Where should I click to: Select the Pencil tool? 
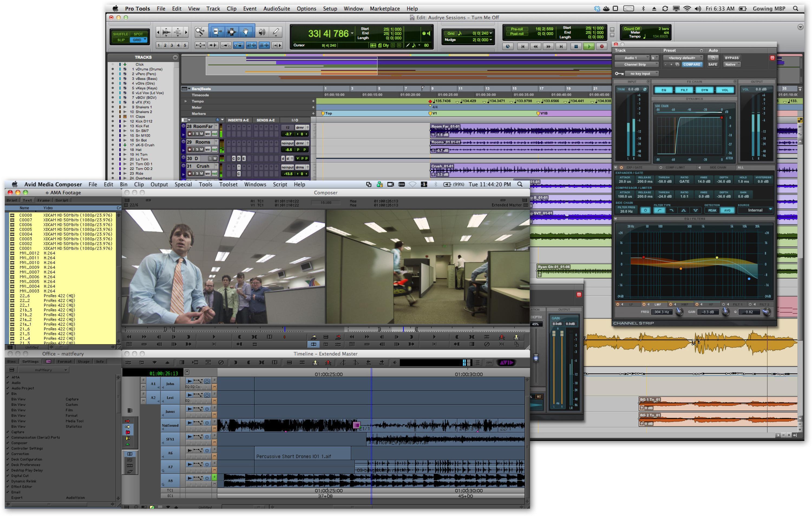[x=276, y=32]
